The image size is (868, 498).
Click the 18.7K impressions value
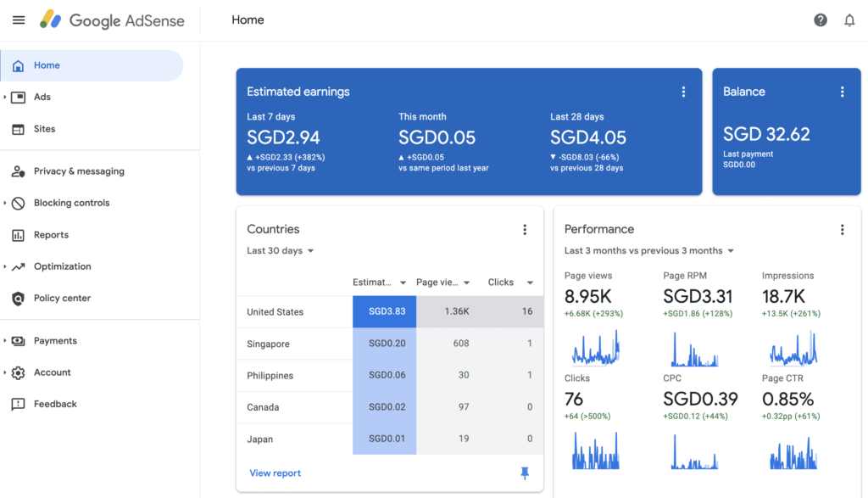pos(783,296)
